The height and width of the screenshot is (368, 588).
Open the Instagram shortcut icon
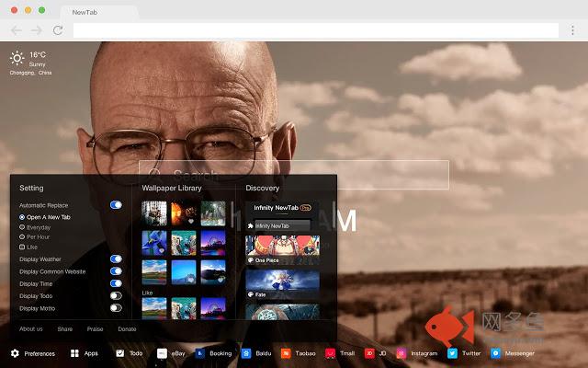[x=401, y=353]
